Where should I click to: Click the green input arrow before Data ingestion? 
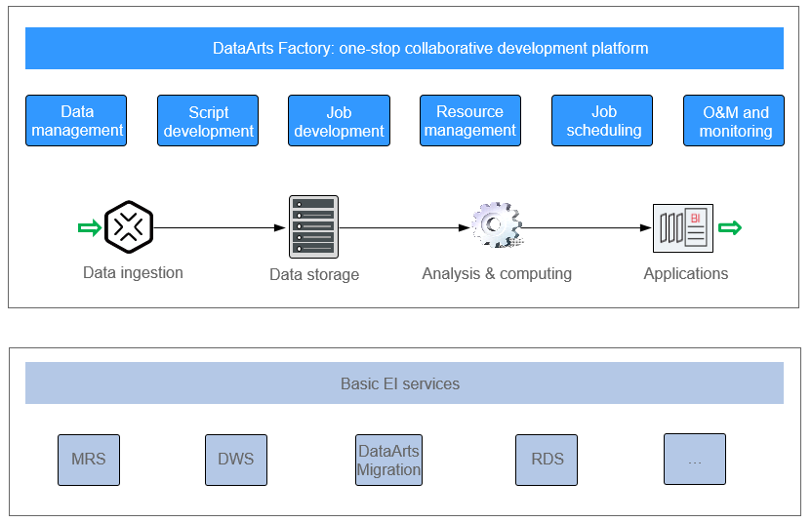click(x=90, y=227)
